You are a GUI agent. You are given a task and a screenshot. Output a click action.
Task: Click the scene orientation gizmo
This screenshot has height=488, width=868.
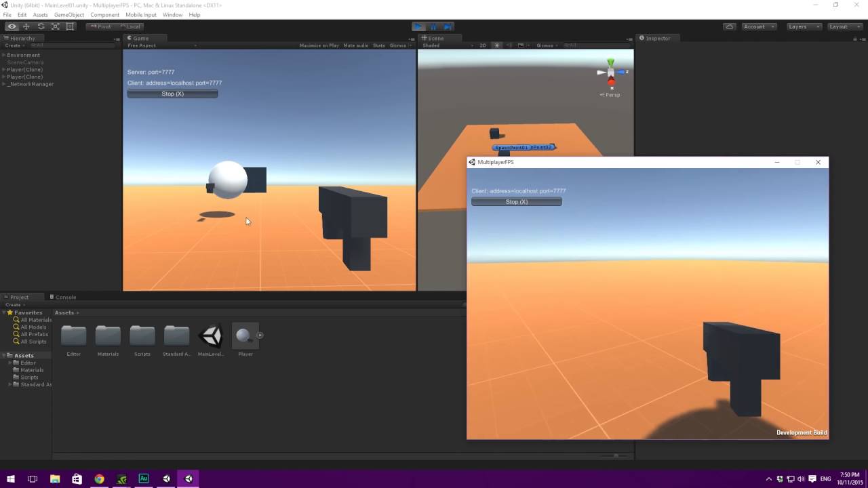click(611, 73)
